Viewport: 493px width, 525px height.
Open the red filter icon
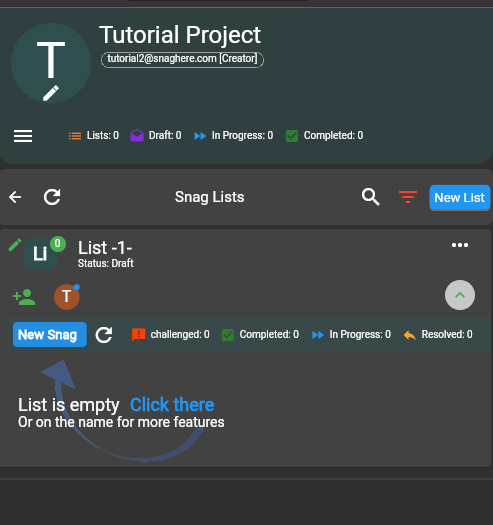(408, 197)
